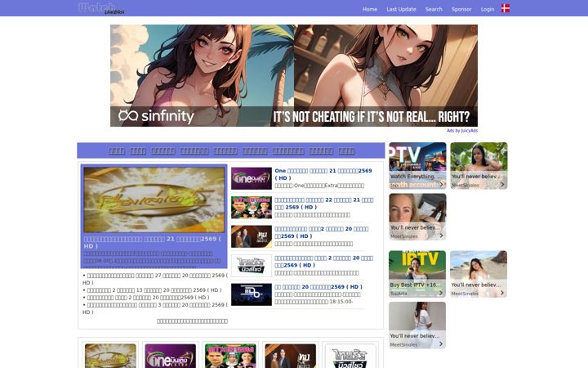The width and height of the screenshot is (588, 368).
Task: Click arrow on white dress MeetSingles ad
Action: tap(441, 344)
